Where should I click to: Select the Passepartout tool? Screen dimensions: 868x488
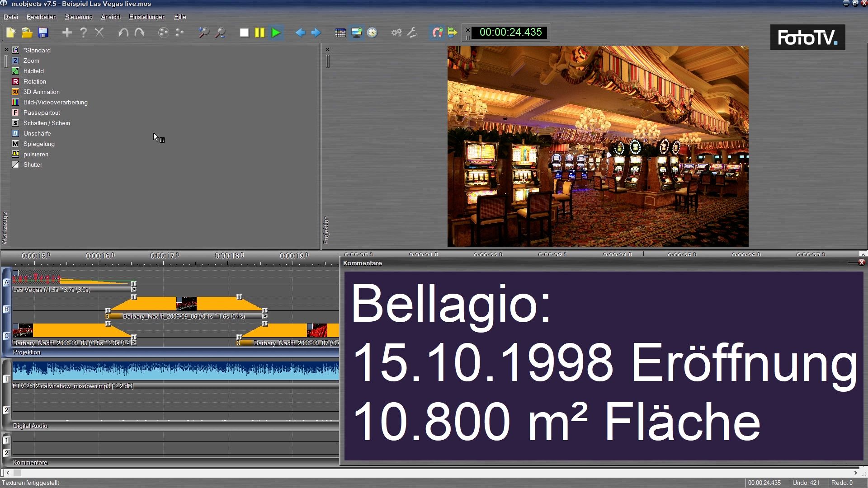pyautogui.click(x=36, y=113)
